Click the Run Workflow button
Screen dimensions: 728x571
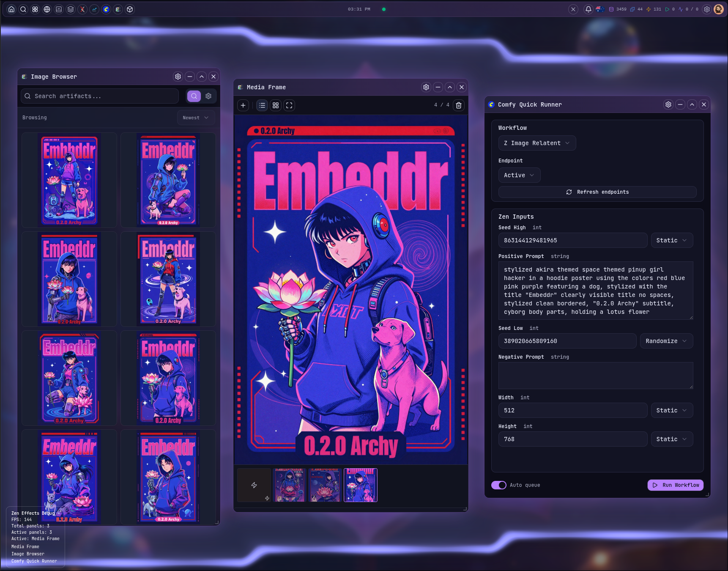675,485
